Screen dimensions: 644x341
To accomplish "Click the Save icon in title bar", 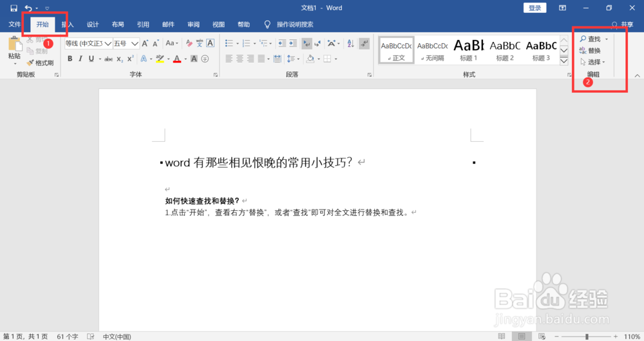I will [14, 8].
